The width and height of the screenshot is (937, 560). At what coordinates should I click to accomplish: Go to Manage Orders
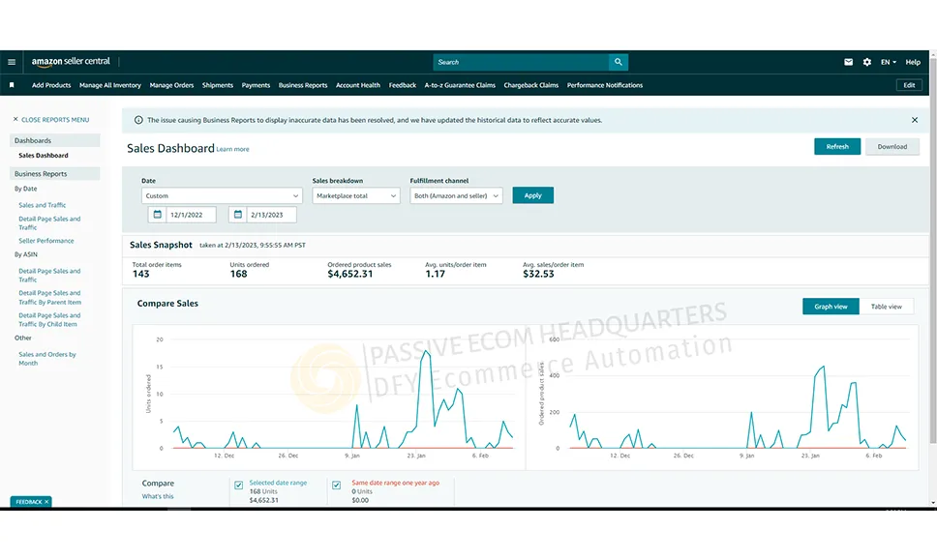click(x=171, y=85)
